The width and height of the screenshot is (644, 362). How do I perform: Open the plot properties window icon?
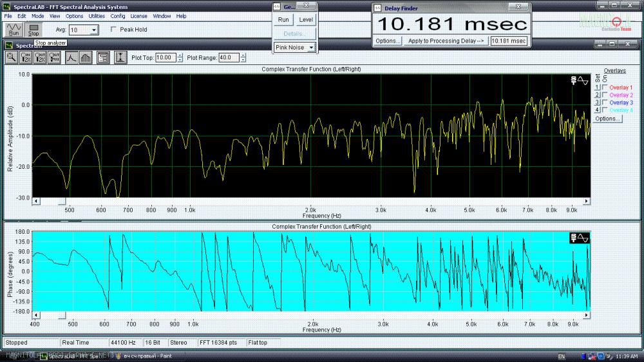click(103, 57)
